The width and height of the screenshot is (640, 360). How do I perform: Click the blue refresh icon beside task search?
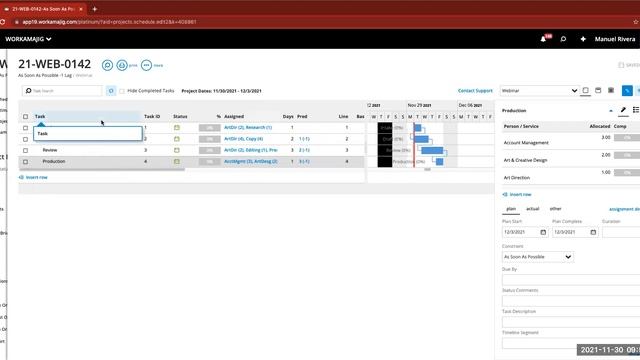point(111,91)
